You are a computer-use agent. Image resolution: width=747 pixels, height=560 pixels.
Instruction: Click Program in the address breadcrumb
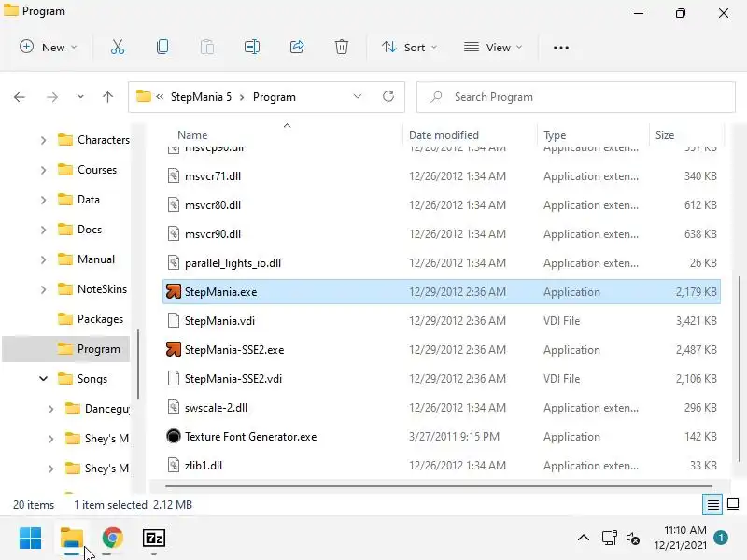pos(275,97)
